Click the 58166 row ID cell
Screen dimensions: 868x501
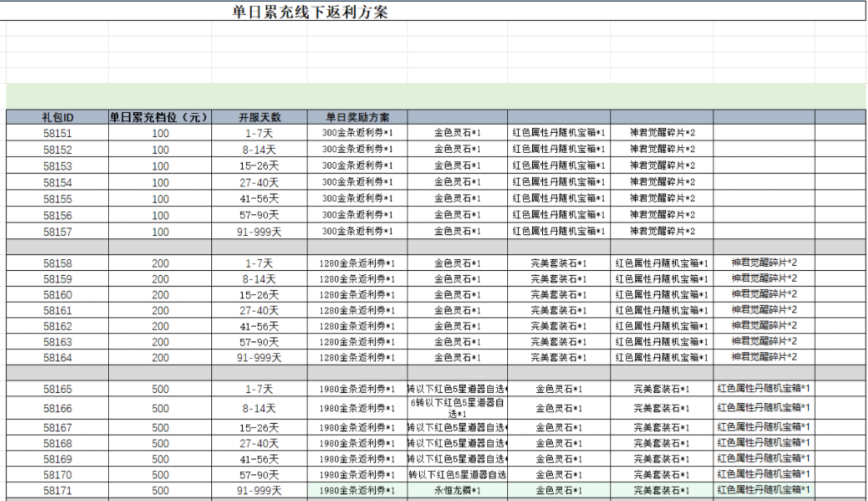click(x=57, y=409)
